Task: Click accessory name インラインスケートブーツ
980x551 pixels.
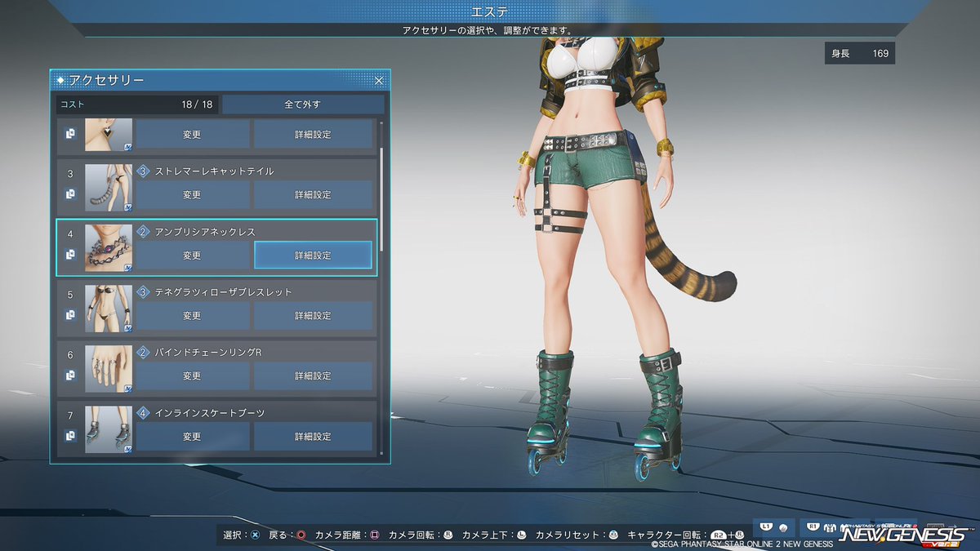Action: pos(209,413)
